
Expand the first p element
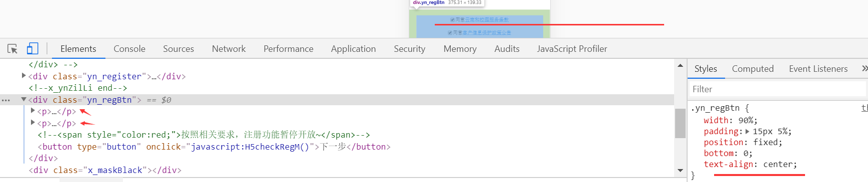[x=33, y=111]
